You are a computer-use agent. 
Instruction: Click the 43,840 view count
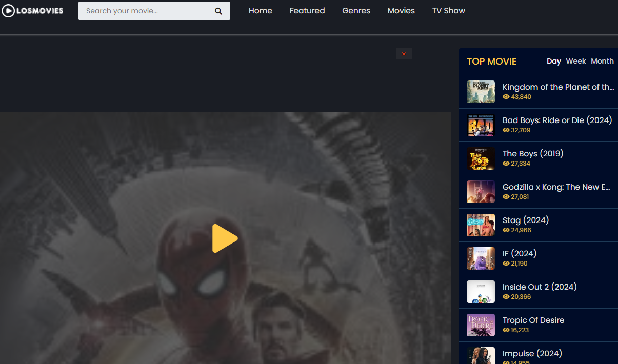[521, 97]
